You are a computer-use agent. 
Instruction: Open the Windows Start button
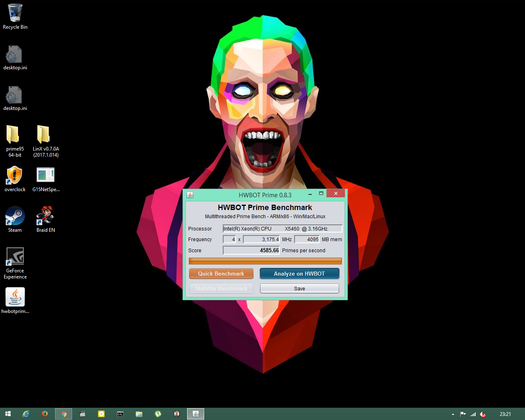coord(8,414)
